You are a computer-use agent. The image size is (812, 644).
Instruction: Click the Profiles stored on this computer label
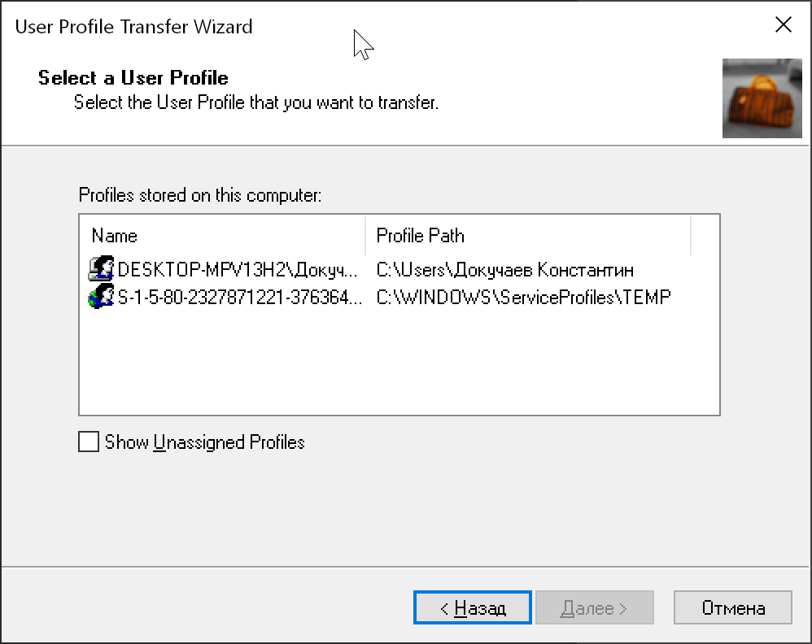[x=200, y=195]
